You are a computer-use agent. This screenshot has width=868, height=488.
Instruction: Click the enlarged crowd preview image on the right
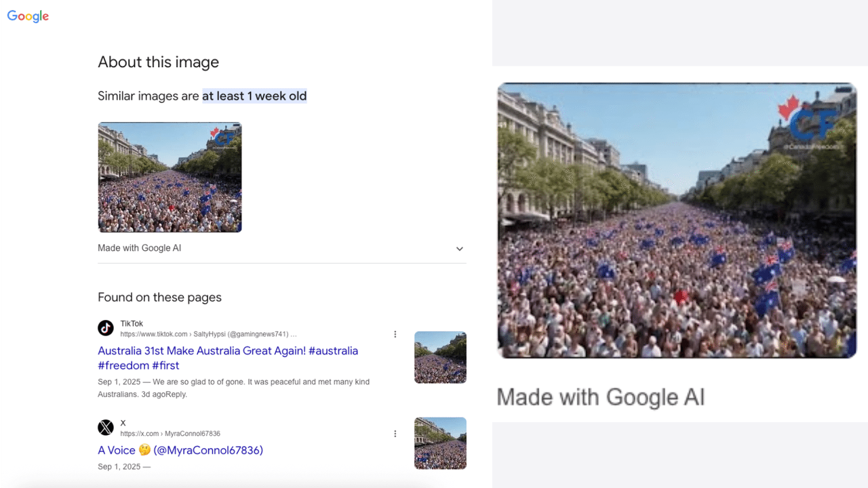tap(677, 220)
